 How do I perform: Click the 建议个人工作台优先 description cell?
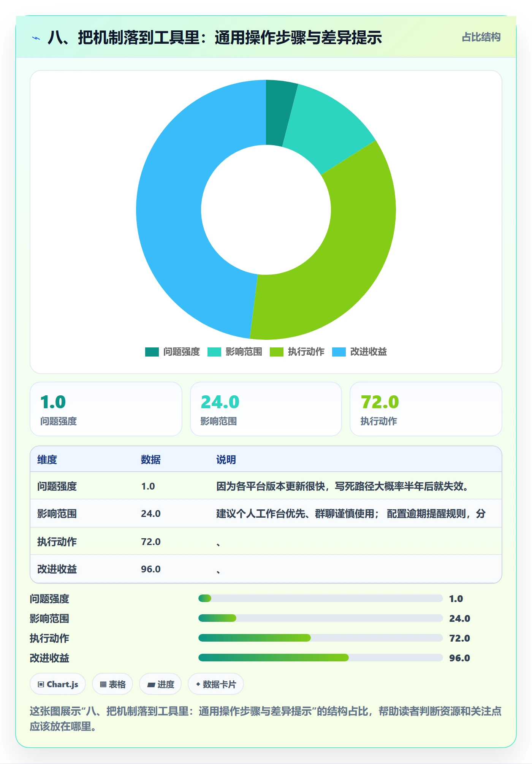351,514
